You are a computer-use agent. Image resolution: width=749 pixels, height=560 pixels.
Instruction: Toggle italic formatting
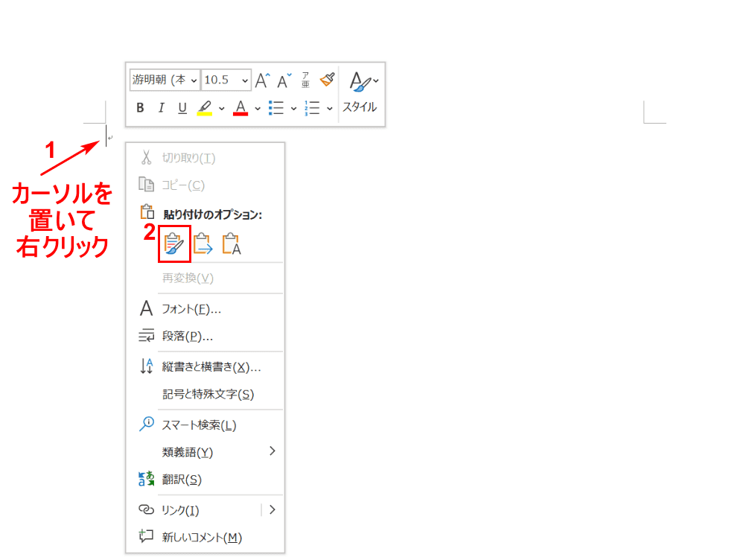point(161,108)
